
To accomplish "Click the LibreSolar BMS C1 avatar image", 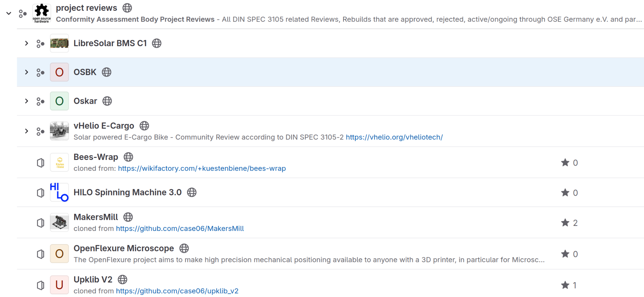I will click(59, 43).
